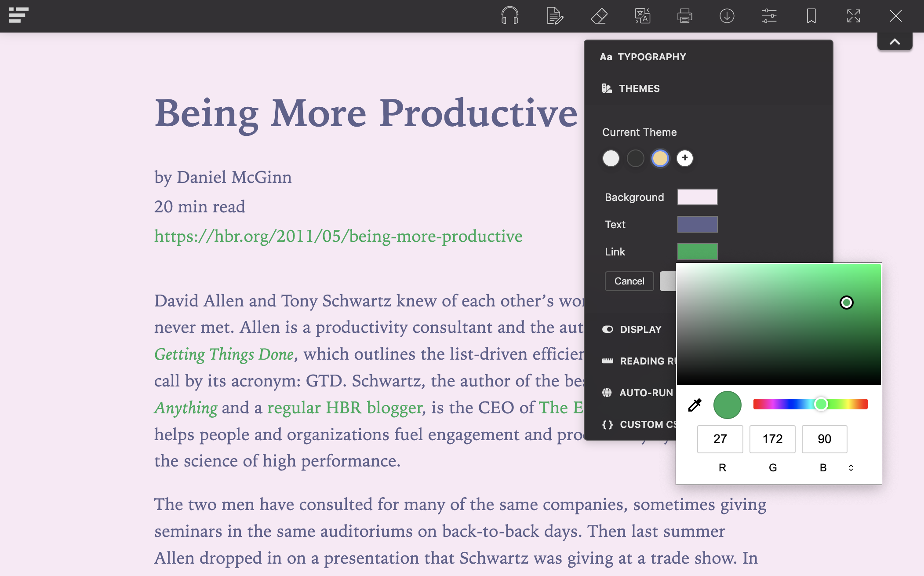The width and height of the screenshot is (924, 576).
Task: Edit the G value field showing 172
Action: tap(772, 439)
